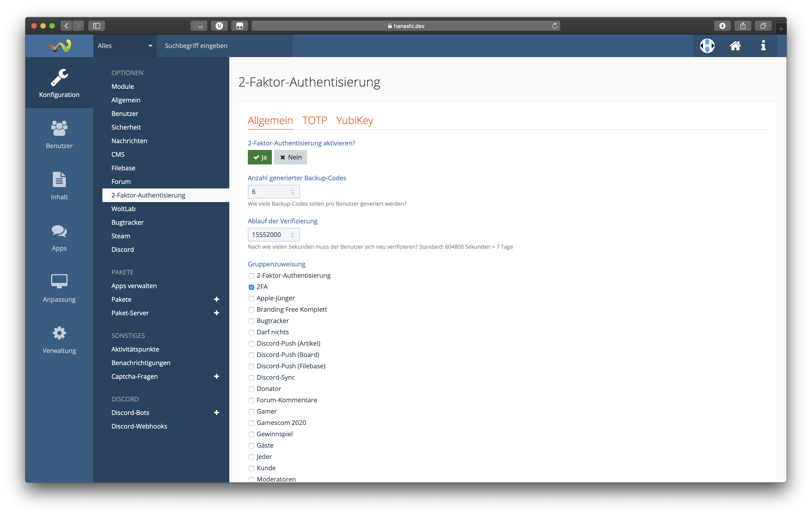Switch to the TOTP tab
This screenshot has width=812, height=516.
pyautogui.click(x=314, y=120)
